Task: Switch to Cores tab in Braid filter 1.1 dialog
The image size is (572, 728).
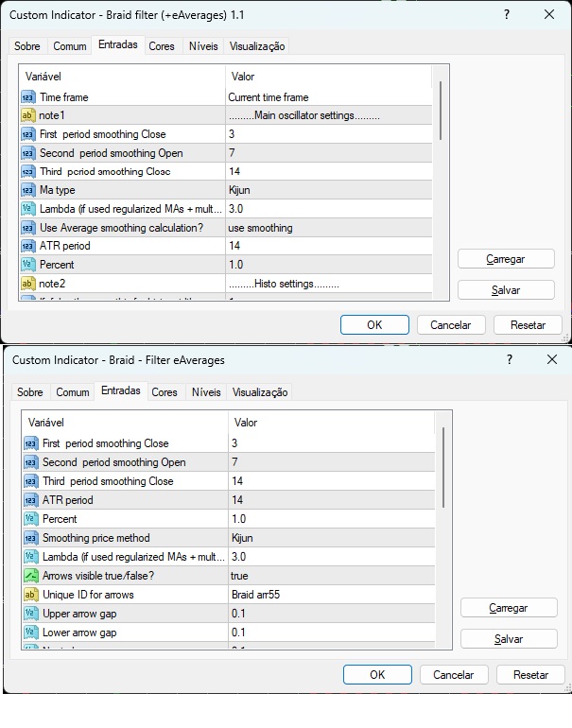Action: click(162, 46)
